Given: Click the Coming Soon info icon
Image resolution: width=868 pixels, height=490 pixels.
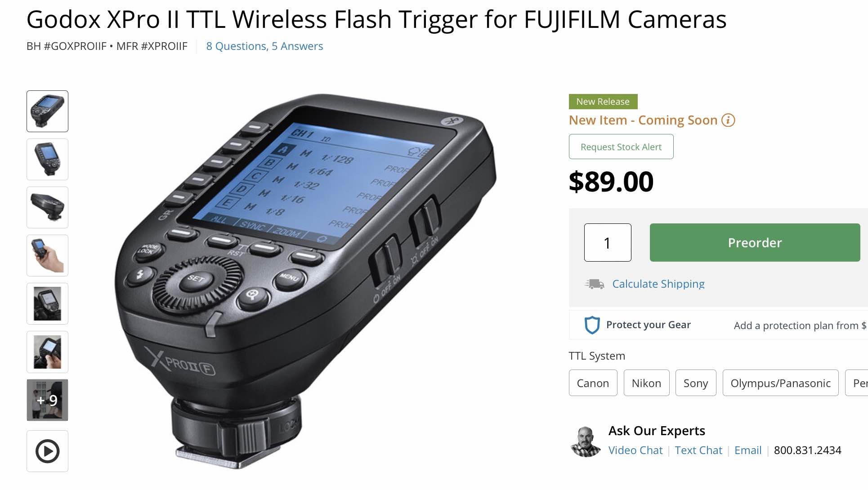Looking at the screenshot, I should 728,120.
